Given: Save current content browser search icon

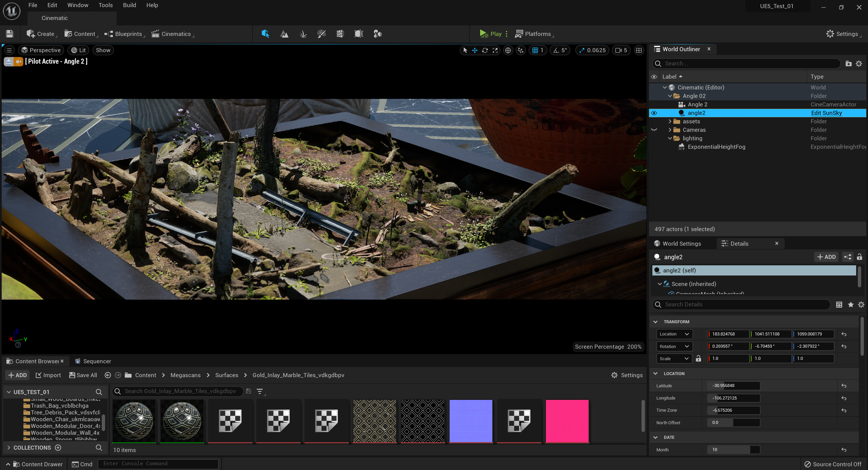Looking at the screenshot, I should (249, 391).
